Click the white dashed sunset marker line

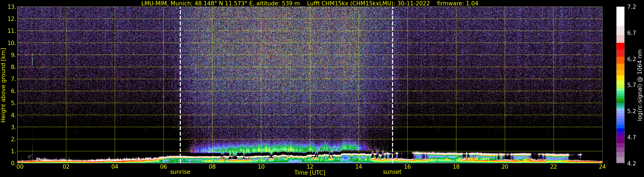pyautogui.click(x=392, y=85)
